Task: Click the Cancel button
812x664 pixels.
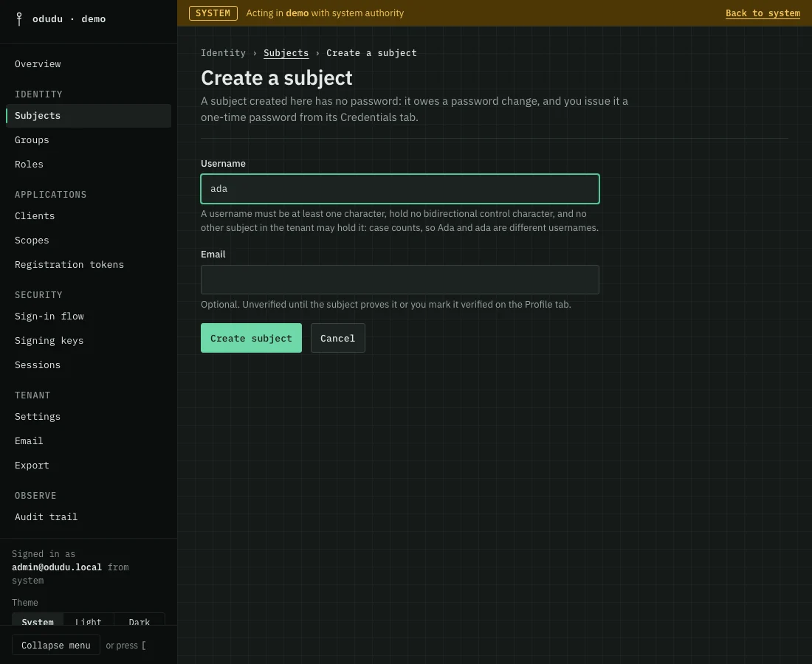Action: (337, 338)
